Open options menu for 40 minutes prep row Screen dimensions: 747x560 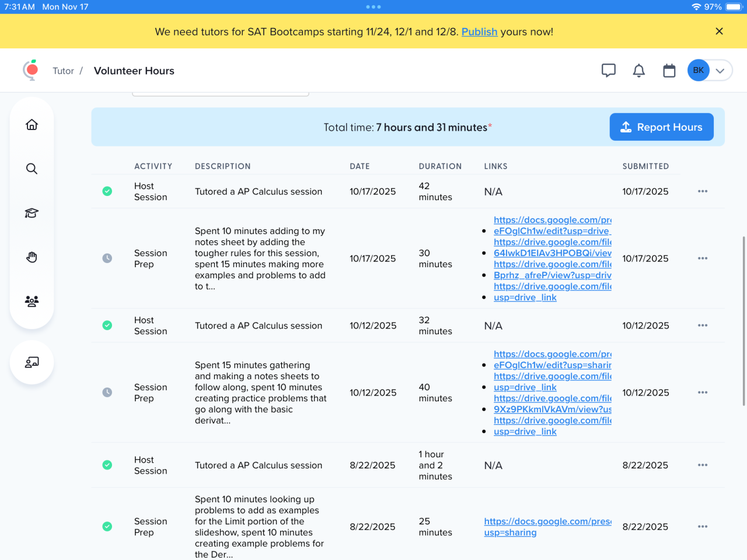click(x=703, y=393)
